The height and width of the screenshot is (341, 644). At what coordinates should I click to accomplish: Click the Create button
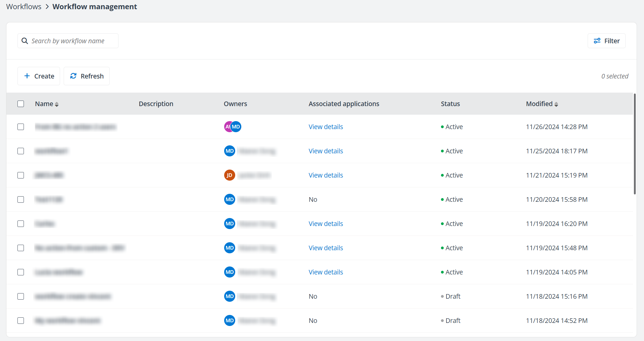click(x=39, y=76)
